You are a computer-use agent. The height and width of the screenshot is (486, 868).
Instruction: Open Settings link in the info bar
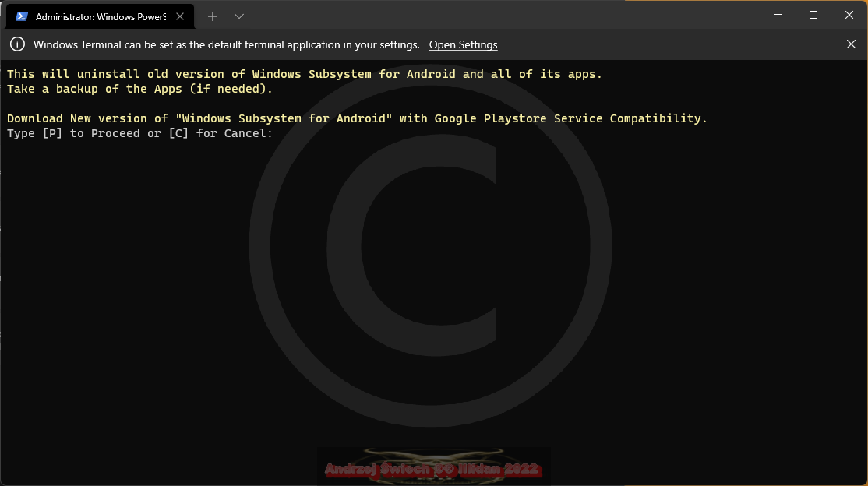pos(464,45)
